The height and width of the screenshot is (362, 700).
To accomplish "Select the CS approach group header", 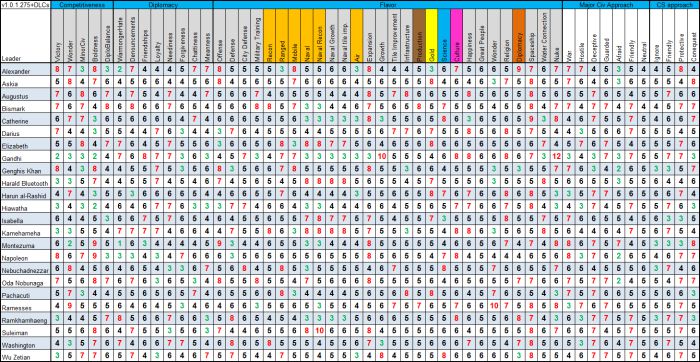I will 674,4.
